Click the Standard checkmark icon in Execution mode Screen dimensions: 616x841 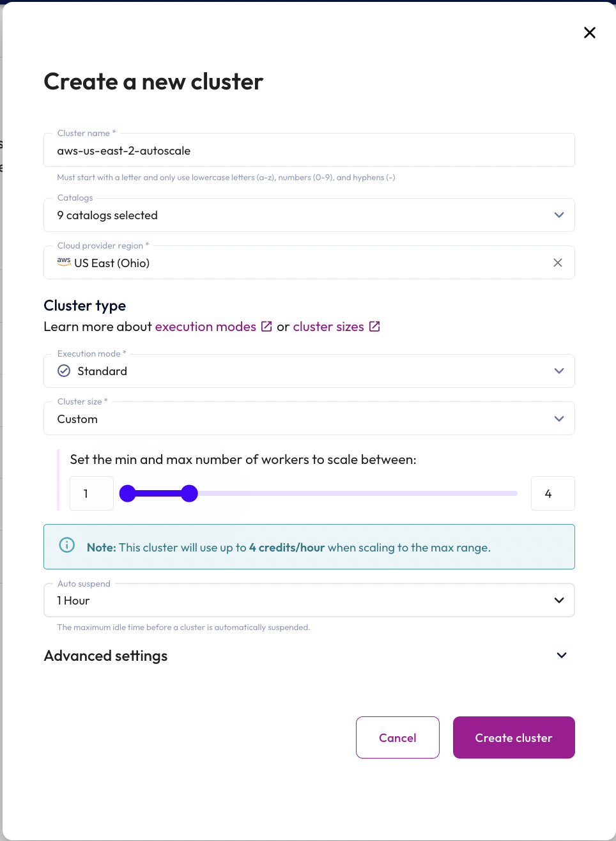coord(64,371)
